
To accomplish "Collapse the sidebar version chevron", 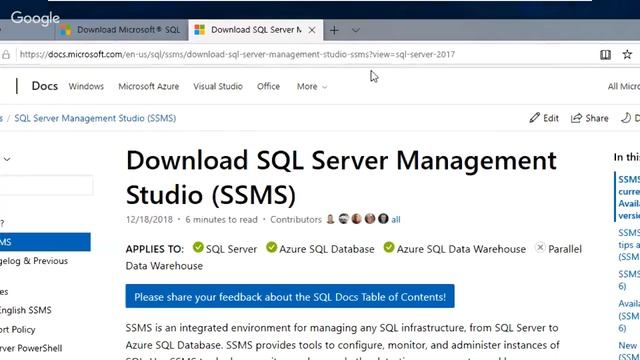I will [x=7, y=159].
